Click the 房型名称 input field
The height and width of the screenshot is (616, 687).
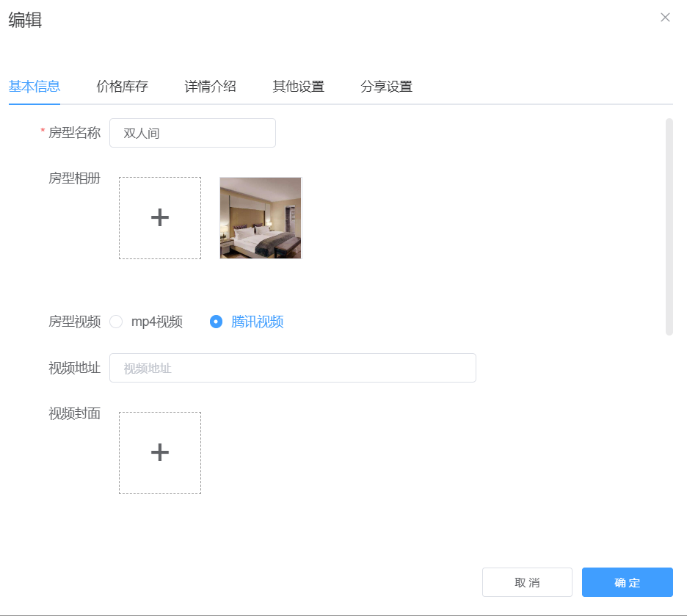coord(192,133)
